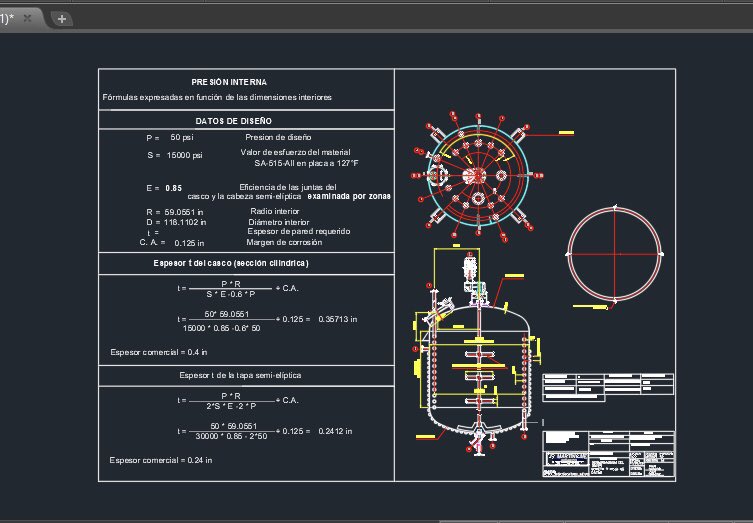Click the "15000 psi" stress value
Viewport: 753px width, 523px height.
(184, 155)
